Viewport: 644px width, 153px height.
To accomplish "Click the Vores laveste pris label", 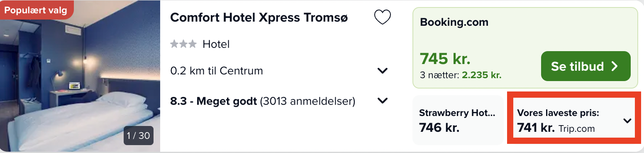I will click(x=558, y=113).
